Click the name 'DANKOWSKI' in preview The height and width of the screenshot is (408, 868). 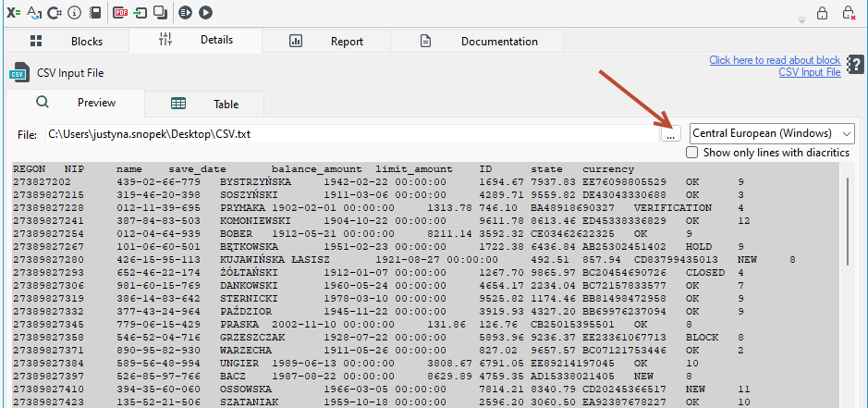pos(249,286)
